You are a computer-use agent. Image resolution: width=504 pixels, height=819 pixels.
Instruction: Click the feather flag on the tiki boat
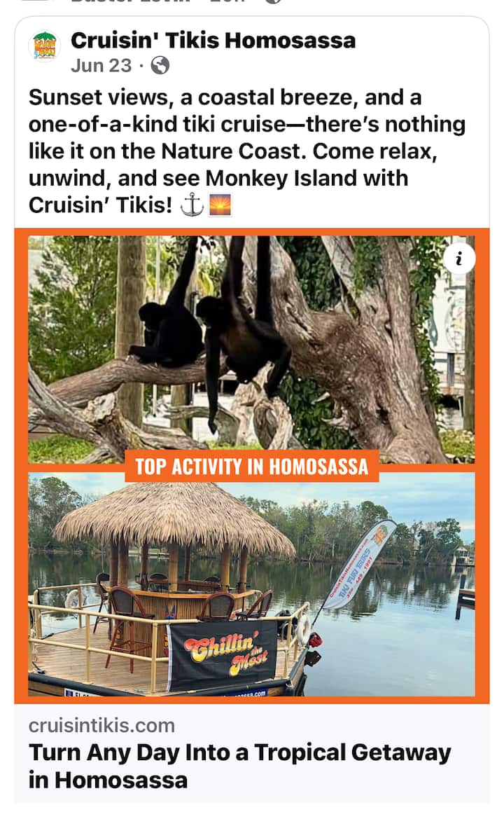pos(360,563)
